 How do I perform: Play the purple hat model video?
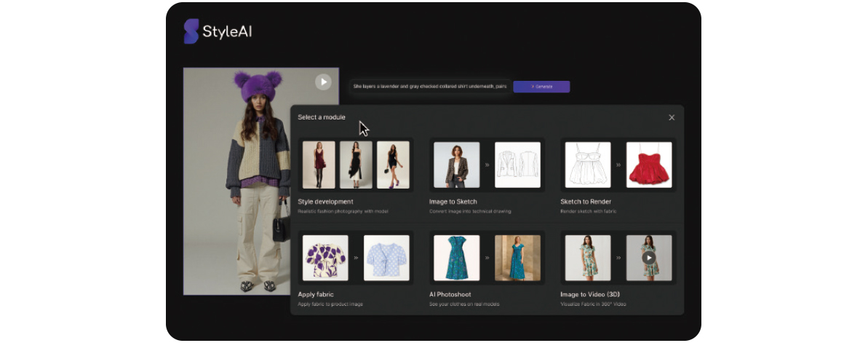coord(323,82)
